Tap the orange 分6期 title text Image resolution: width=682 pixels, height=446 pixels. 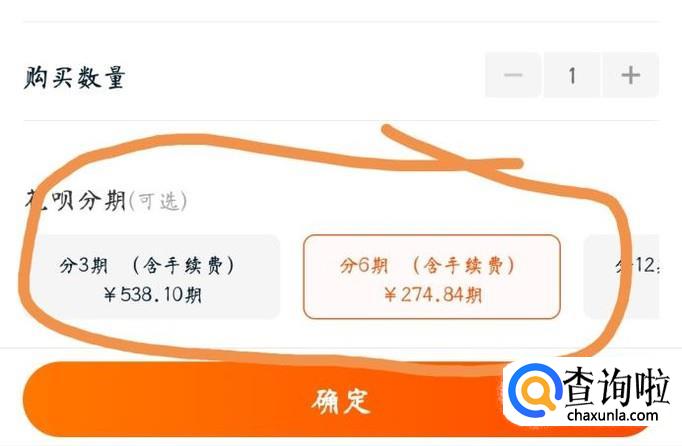364,265
